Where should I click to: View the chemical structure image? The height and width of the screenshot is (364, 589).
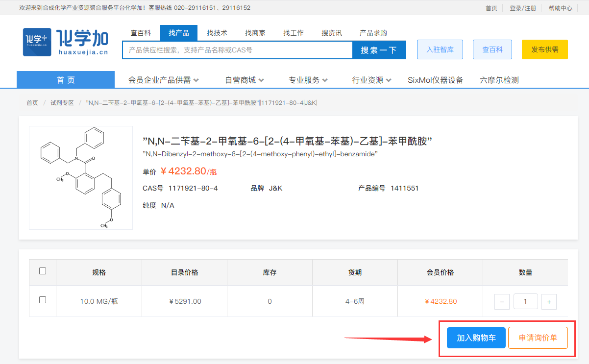81,178
